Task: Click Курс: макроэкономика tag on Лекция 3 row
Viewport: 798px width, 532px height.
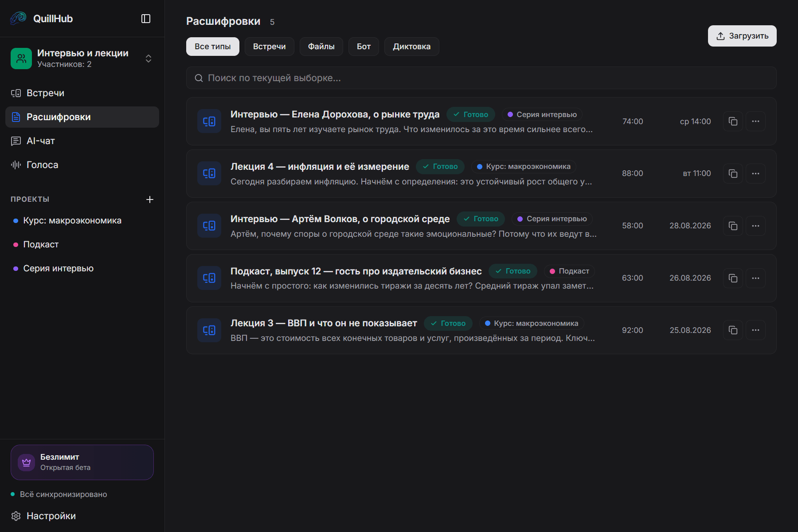Action: click(x=532, y=324)
